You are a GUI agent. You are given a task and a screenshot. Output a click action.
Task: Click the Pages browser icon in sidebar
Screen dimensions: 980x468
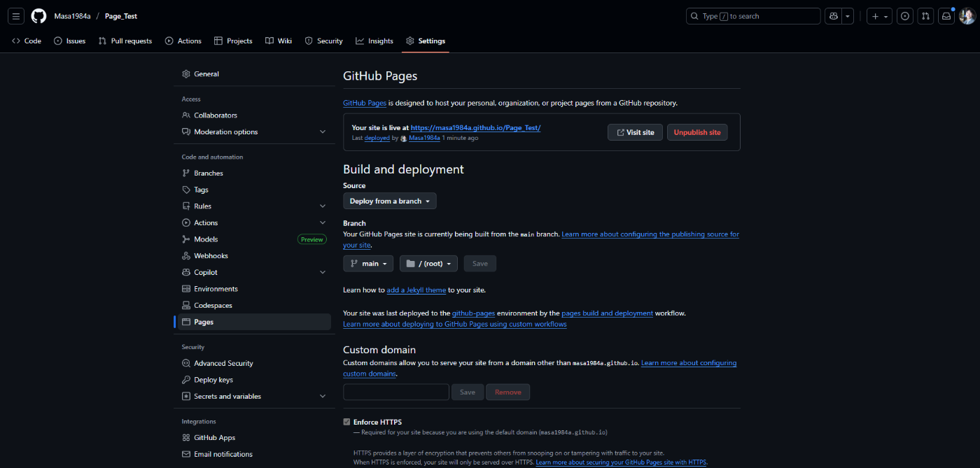click(x=186, y=322)
